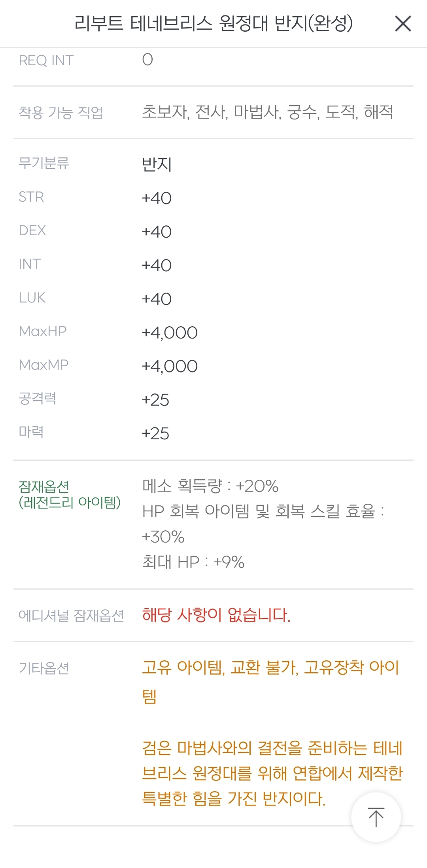
Task: Click the 마력 stat label
Action: [31, 432]
